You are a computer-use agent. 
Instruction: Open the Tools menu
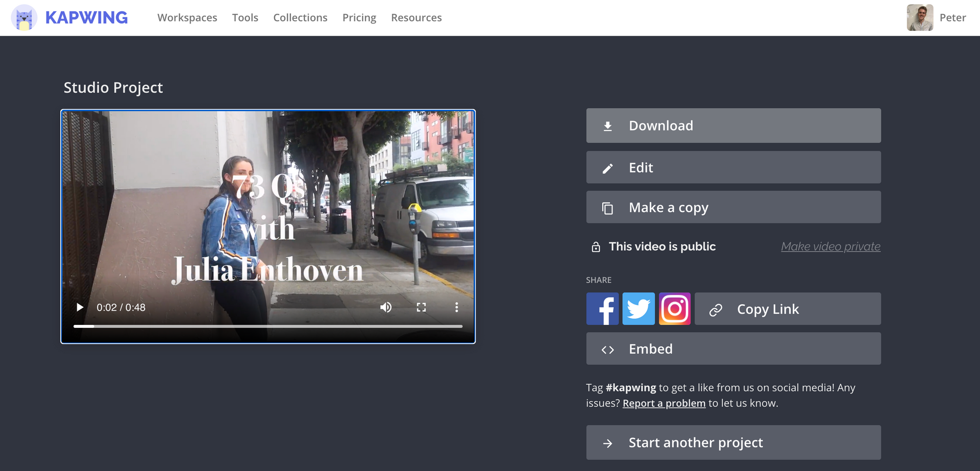point(245,18)
